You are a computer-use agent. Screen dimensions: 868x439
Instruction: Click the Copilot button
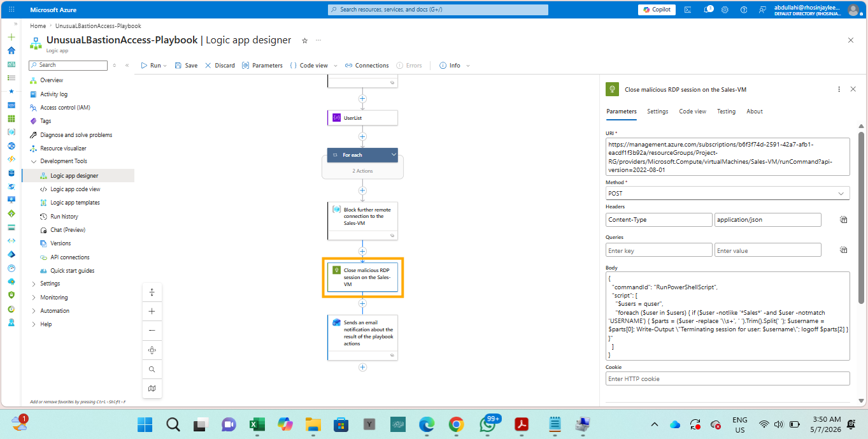point(657,10)
